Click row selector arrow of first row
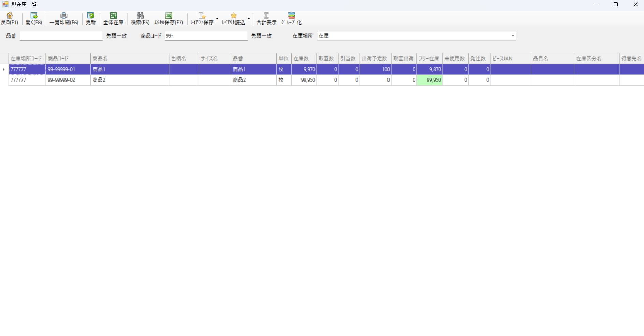 point(4,69)
